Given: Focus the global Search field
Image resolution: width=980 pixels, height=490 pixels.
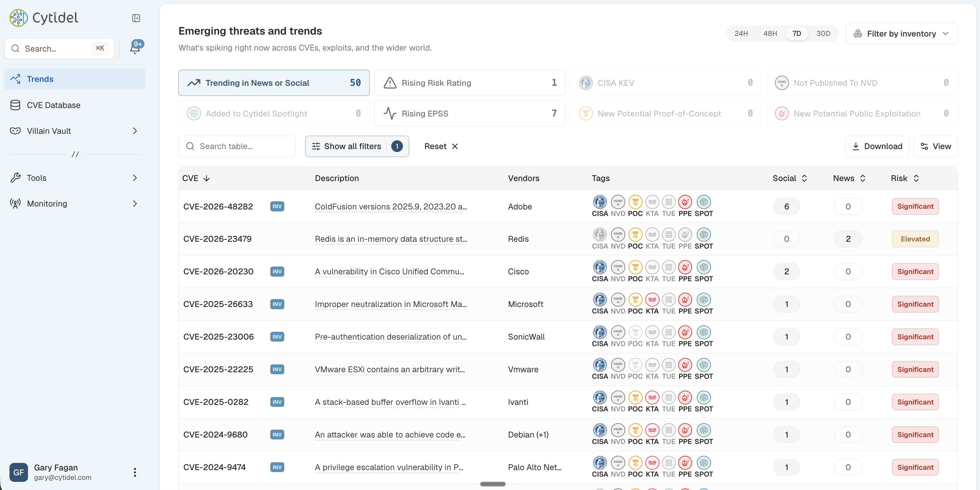Looking at the screenshot, I should [59, 48].
